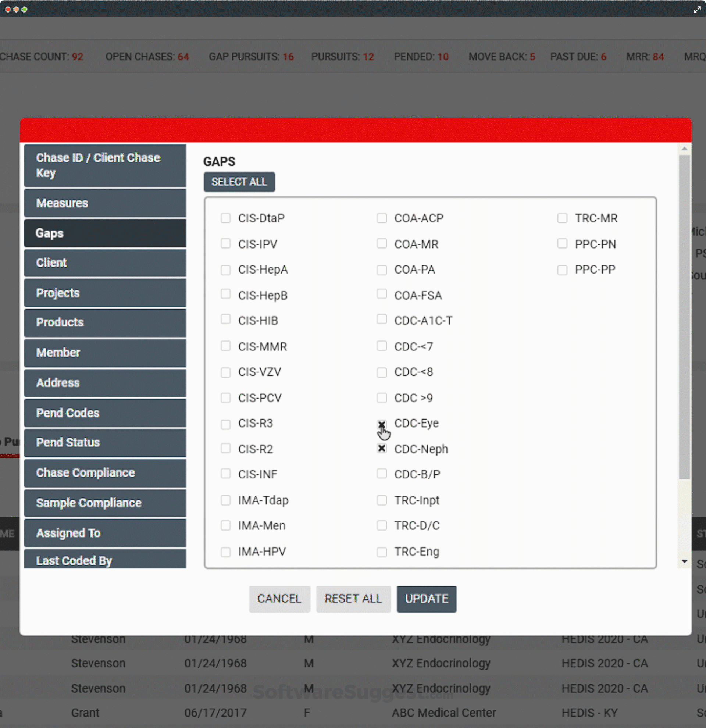Click the SELECT ALL button
This screenshot has width=706, height=728.
(x=239, y=182)
